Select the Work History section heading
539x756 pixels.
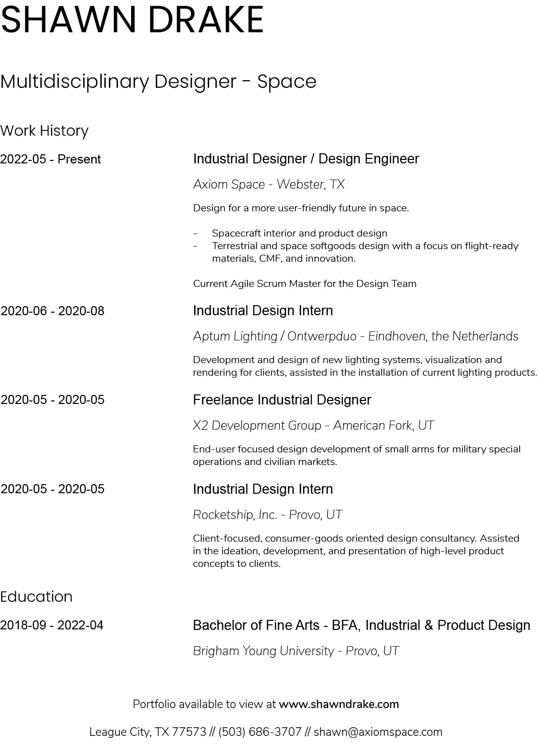[x=44, y=131]
